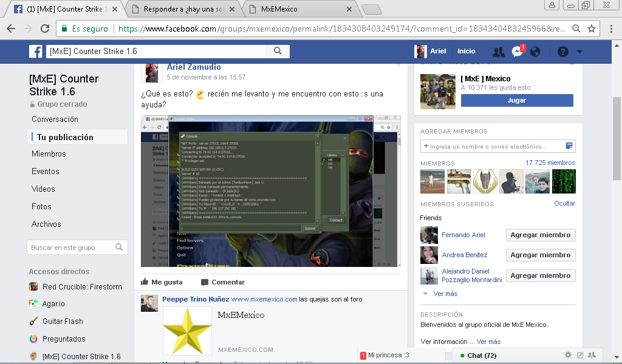Add Alejandro Daniel Pozzaglio Monfardini as member

(541, 275)
